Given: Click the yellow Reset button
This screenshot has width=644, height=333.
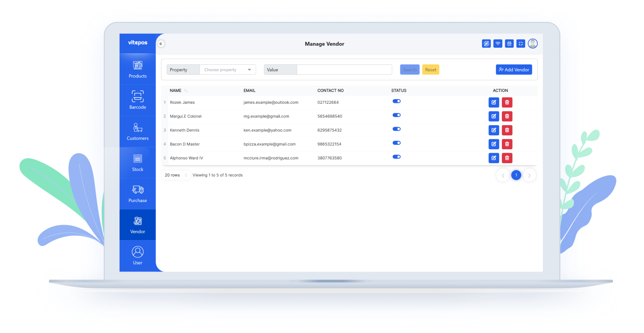Looking at the screenshot, I should [x=431, y=70].
